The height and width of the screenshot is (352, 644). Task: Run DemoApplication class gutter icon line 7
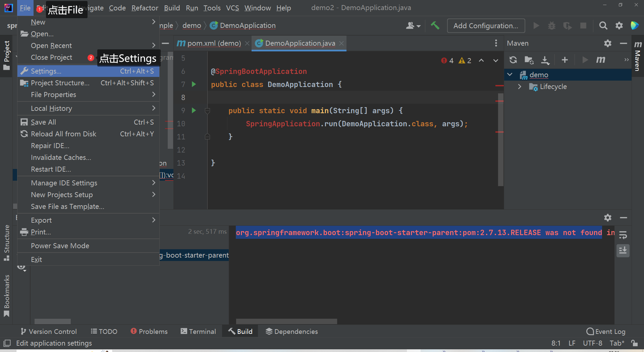click(x=194, y=84)
